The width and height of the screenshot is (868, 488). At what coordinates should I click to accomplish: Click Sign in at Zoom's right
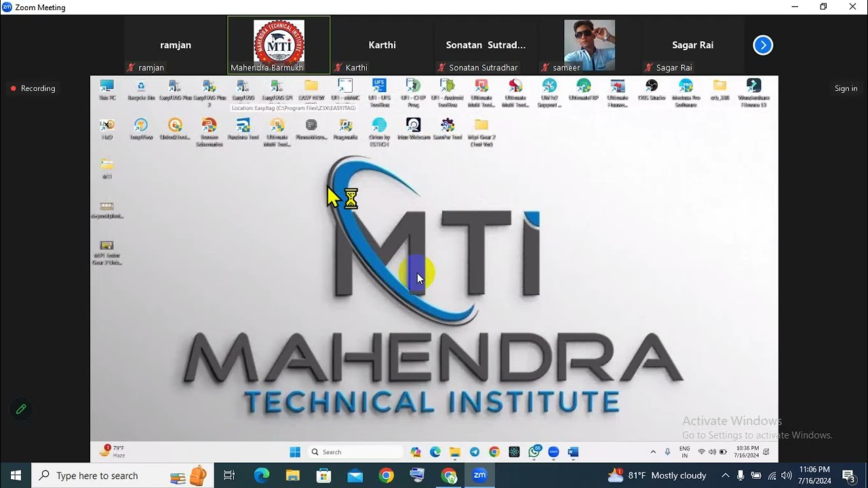846,88
